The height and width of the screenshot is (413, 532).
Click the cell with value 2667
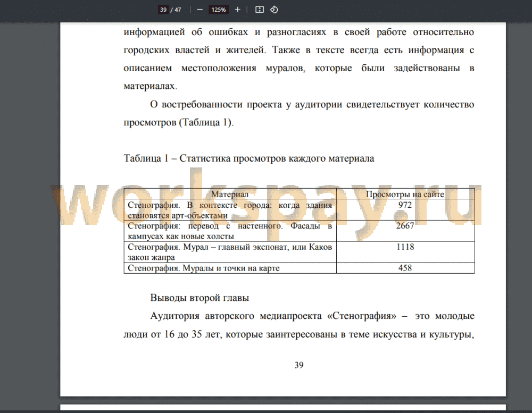pos(405,226)
